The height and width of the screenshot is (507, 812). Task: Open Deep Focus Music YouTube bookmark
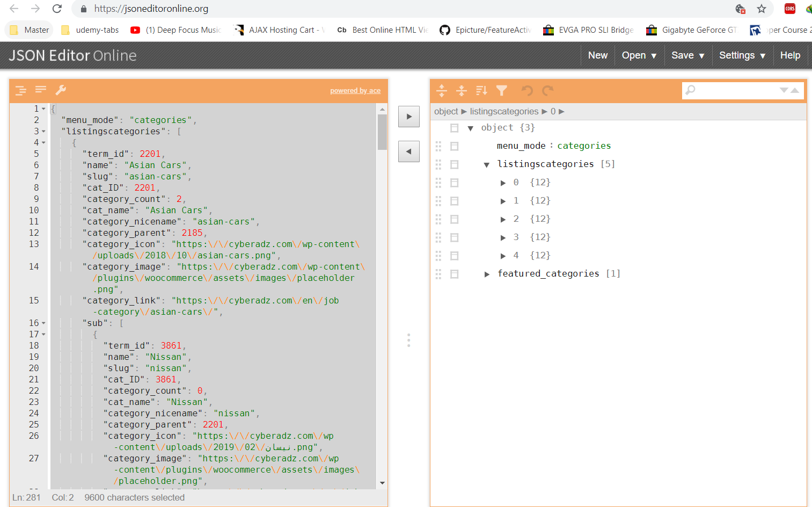[x=176, y=30]
